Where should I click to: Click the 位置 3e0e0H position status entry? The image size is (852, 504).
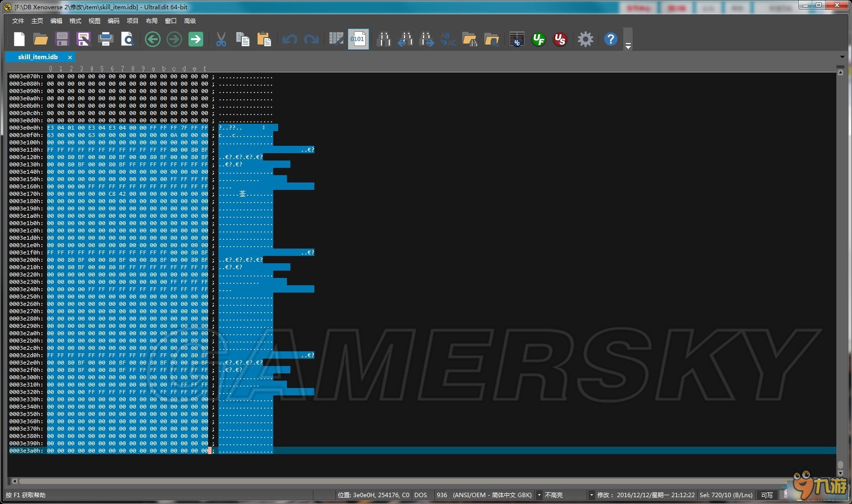pyautogui.click(x=374, y=495)
